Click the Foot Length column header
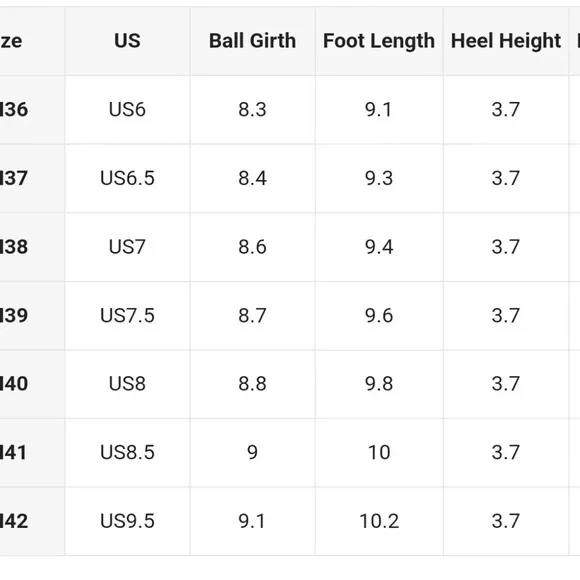This screenshot has height=580, width=580. pos(379,41)
